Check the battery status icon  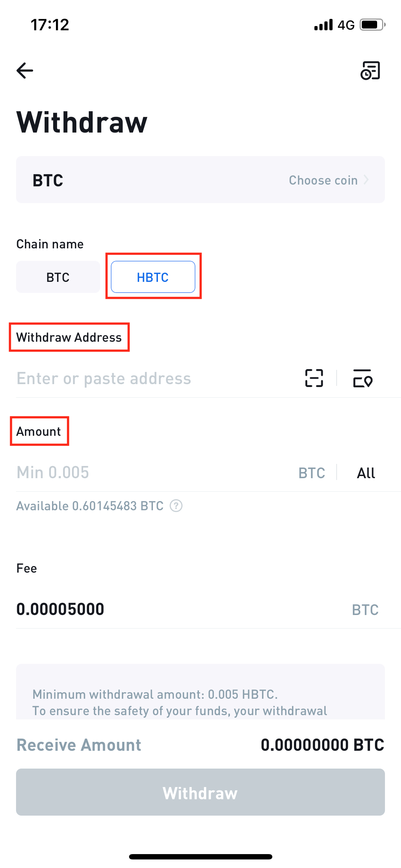click(x=372, y=25)
